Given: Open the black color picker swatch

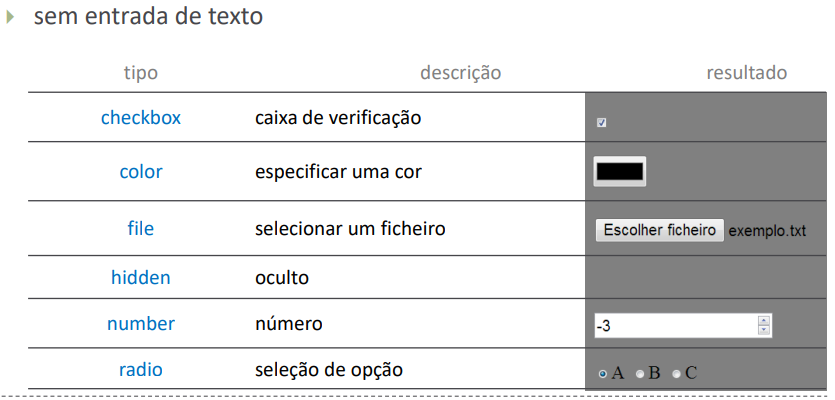Looking at the screenshot, I should 620,171.
